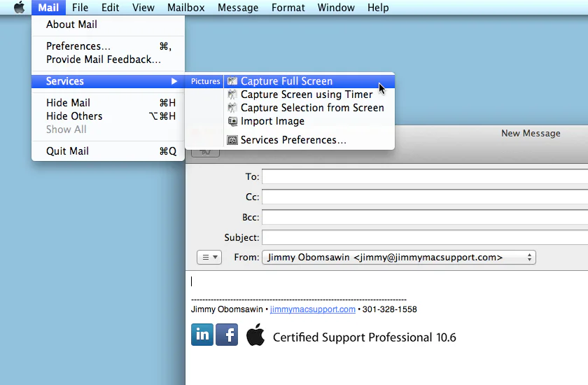Select Capture Screen using Timer
This screenshot has height=385, width=588.
click(x=309, y=94)
